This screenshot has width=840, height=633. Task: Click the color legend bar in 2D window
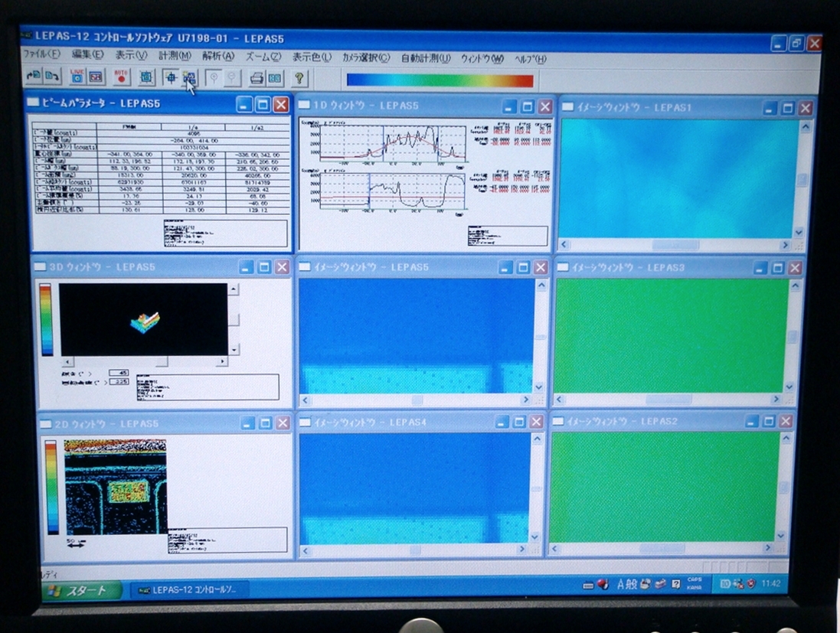[51, 488]
